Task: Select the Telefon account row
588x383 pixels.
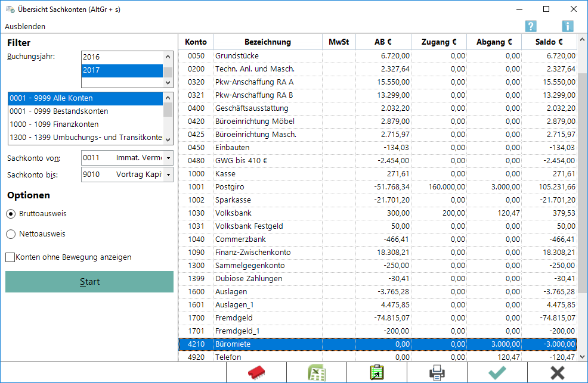Action: click(x=377, y=357)
